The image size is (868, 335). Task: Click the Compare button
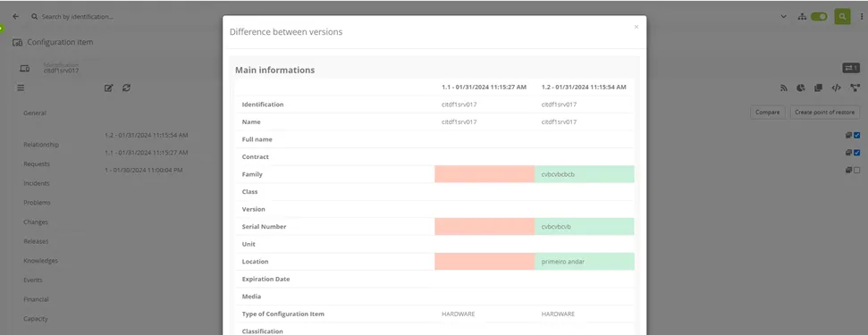(767, 113)
